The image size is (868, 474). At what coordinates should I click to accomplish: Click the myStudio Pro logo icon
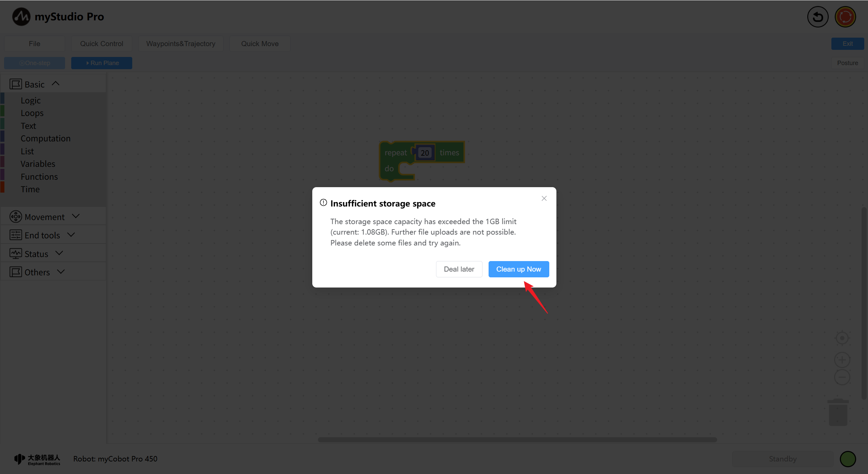pos(21,17)
